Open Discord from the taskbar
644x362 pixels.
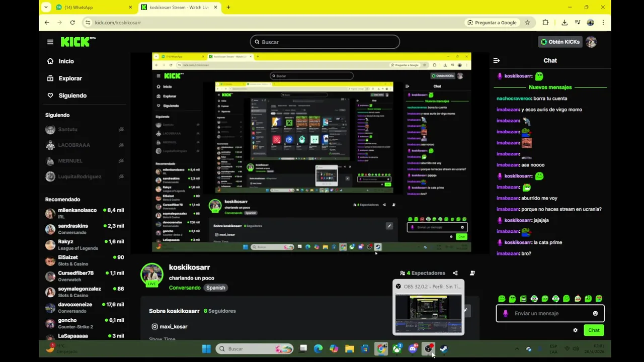tap(413, 348)
